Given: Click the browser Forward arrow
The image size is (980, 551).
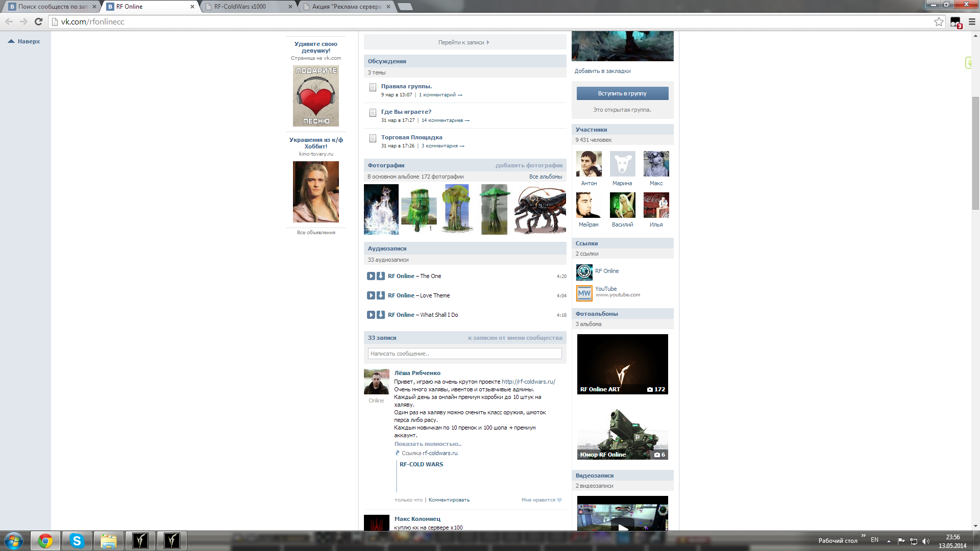Looking at the screenshot, I should point(23,21).
